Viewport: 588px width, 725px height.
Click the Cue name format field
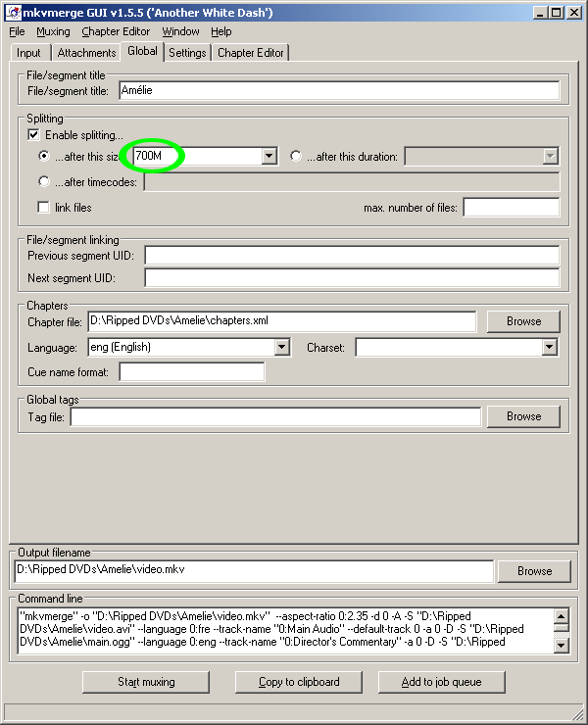[x=192, y=371]
